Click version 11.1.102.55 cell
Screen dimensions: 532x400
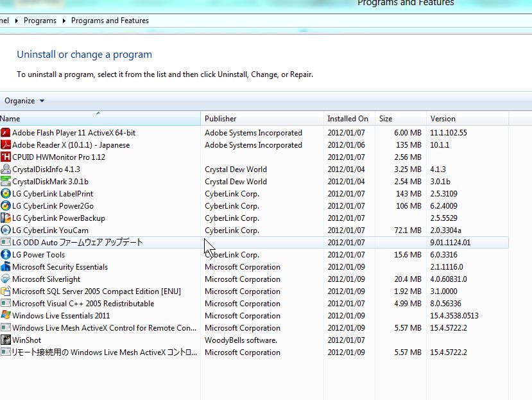tap(449, 133)
